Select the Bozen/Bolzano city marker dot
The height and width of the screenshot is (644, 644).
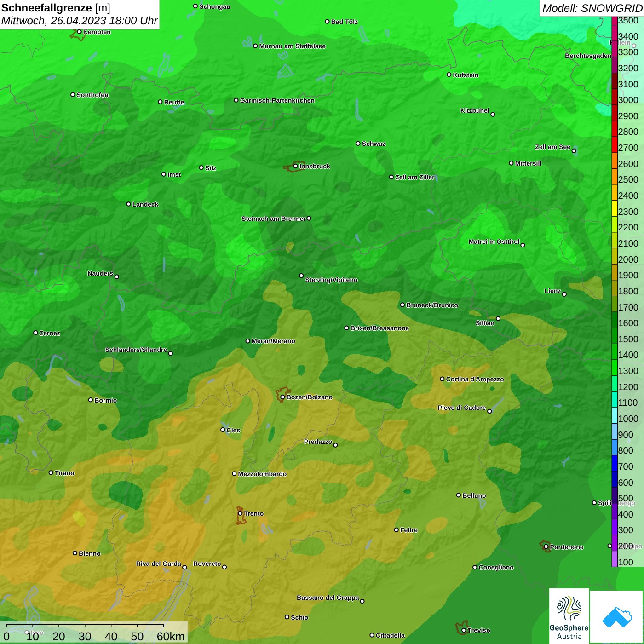[x=282, y=397]
